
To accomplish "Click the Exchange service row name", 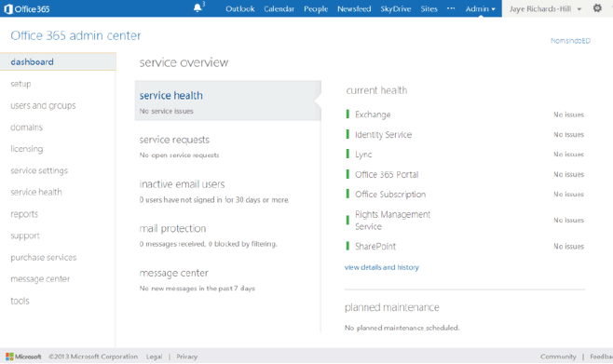I will tap(373, 115).
